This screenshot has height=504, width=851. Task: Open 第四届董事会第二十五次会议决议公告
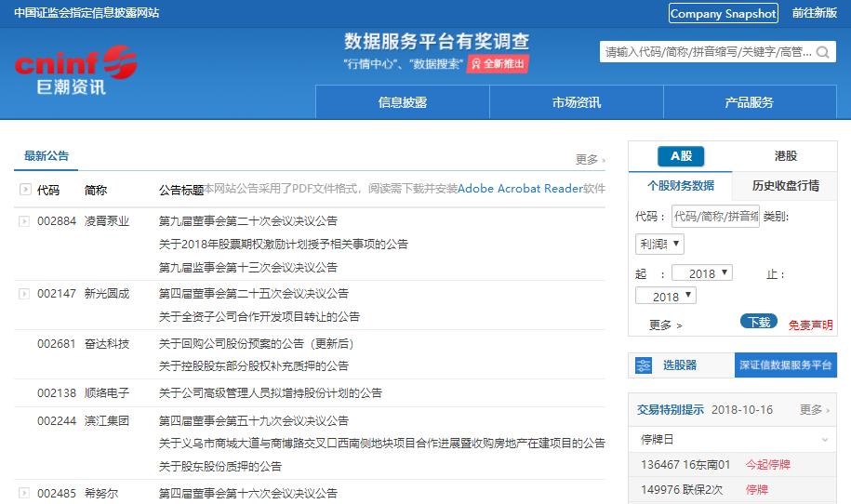point(254,294)
